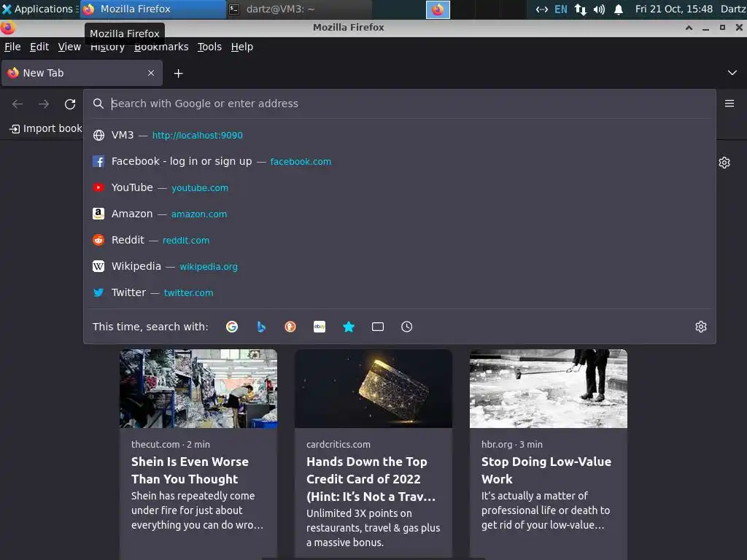Search with DuckDuckGo engine icon
This screenshot has height=560, width=747.
coord(290,327)
